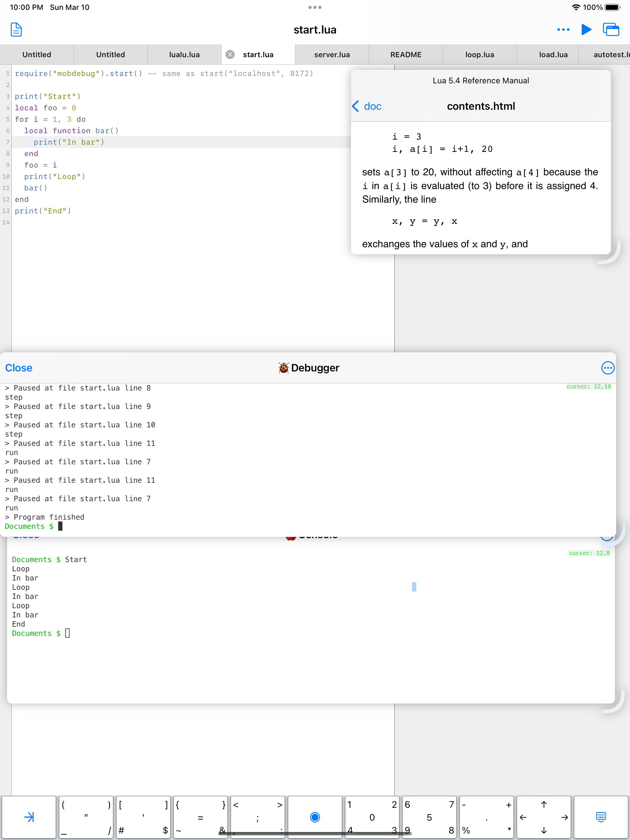Click the contents.html heading

[481, 106]
